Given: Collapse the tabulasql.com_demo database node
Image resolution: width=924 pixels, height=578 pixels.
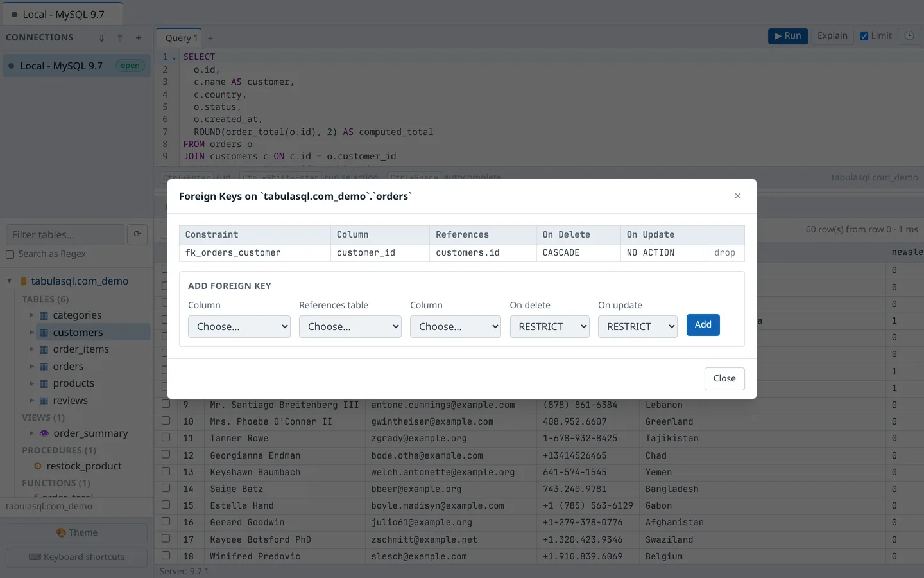Looking at the screenshot, I should pos(10,281).
